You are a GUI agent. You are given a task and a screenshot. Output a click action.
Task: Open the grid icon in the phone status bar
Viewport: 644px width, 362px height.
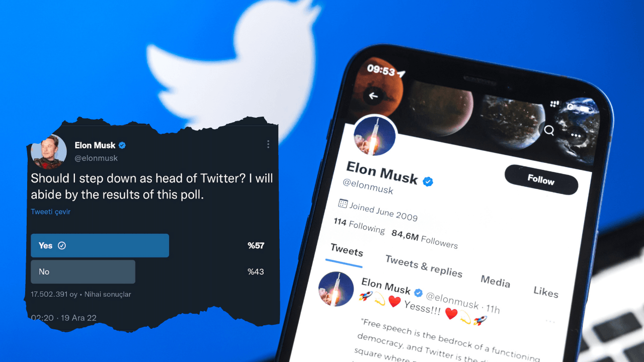[x=555, y=103]
